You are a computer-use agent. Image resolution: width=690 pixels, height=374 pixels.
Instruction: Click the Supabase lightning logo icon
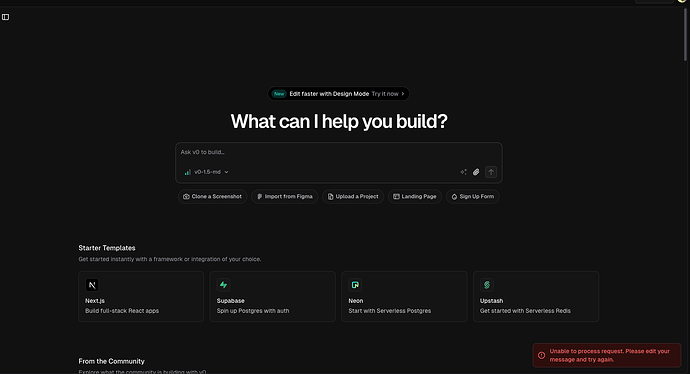click(224, 285)
